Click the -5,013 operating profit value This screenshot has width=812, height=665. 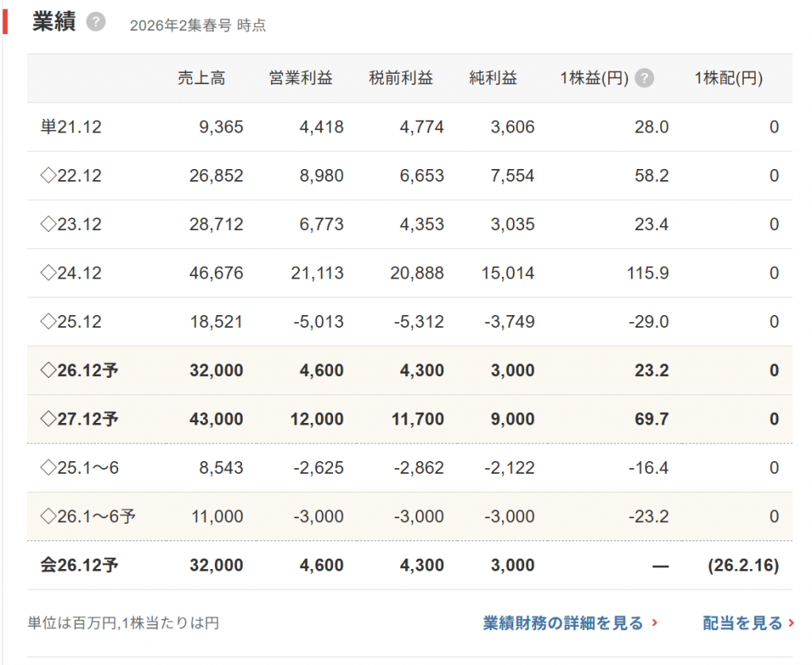click(317, 321)
